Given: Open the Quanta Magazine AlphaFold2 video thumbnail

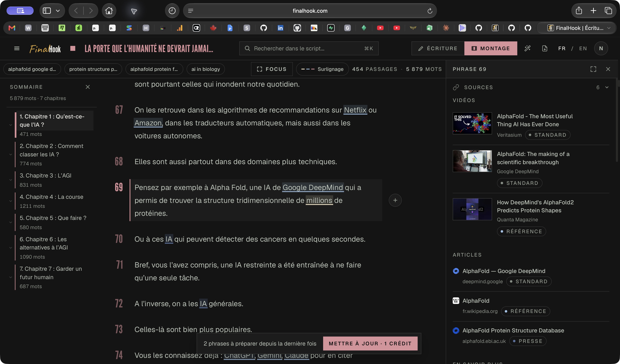Looking at the screenshot, I should point(472,209).
